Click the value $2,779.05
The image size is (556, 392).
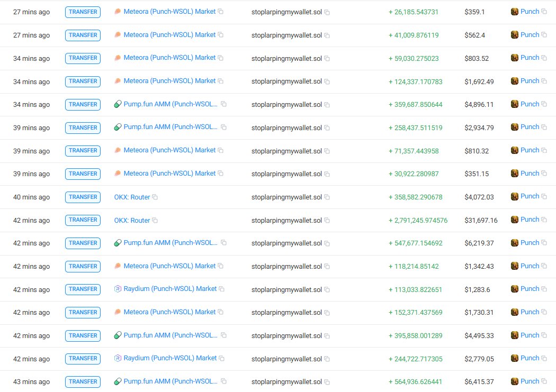click(x=479, y=359)
